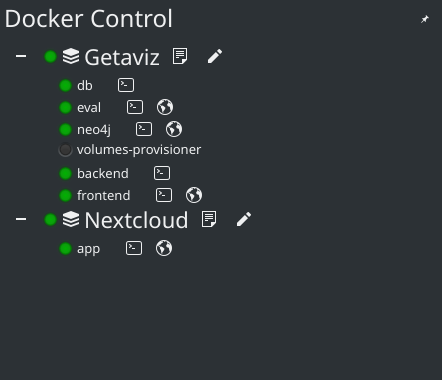Select the neo4j container label
This screenshot has width=442, height=380.
(x=94, y=130)
